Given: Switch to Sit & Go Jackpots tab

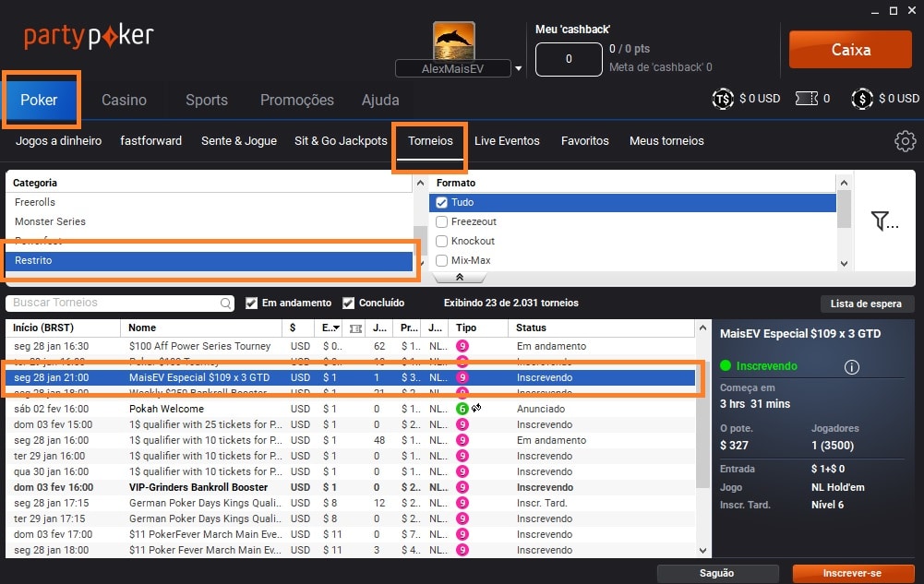Looking at the screenshot, I should pos(341,141).
